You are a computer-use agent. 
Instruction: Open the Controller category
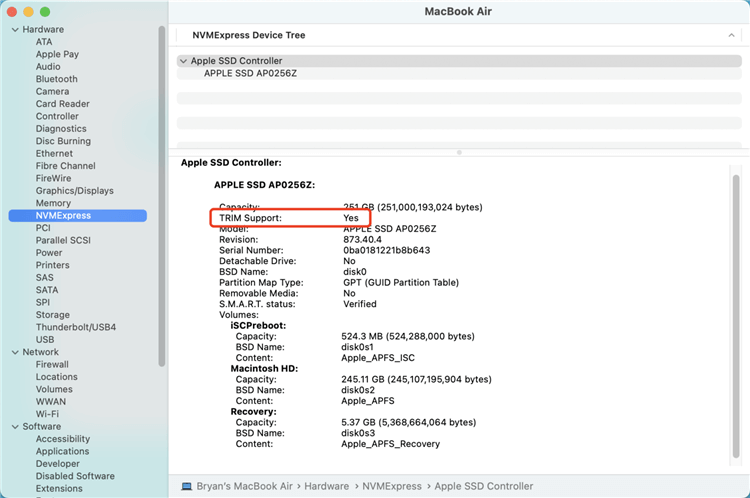57,117
